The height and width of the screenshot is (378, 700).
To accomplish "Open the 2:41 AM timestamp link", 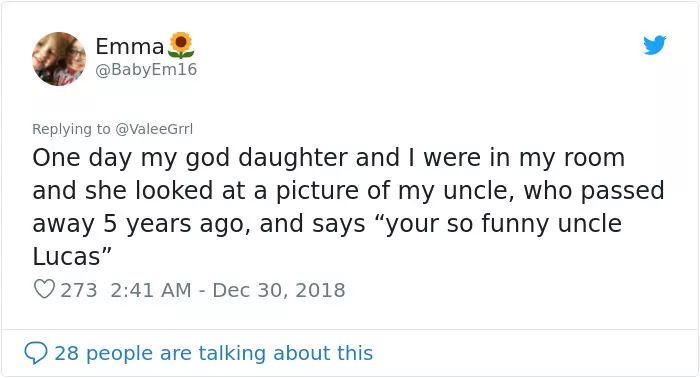I will click(x=150, y=290).
